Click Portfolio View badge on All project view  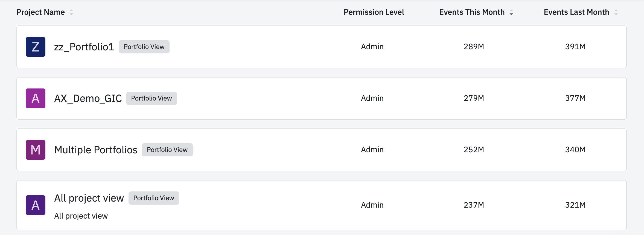[x=154, y=198]
